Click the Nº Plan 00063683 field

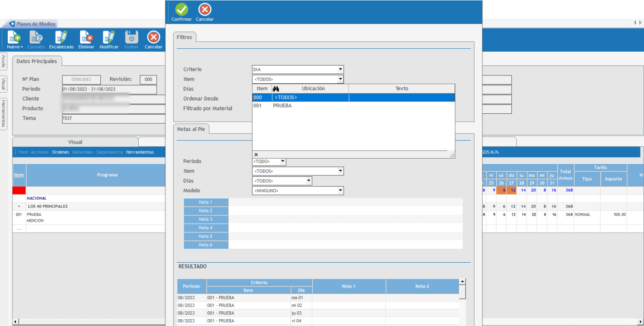pos(81,80)
